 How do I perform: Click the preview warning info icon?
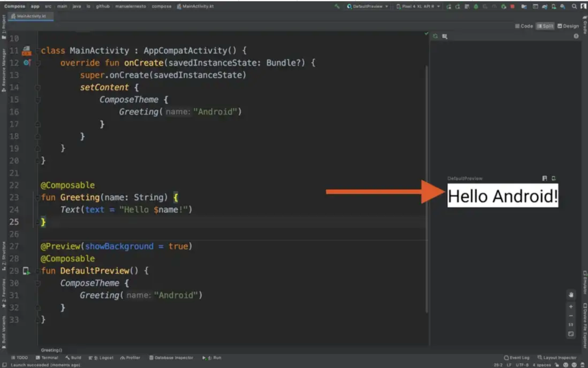click(x=576, y=36)
